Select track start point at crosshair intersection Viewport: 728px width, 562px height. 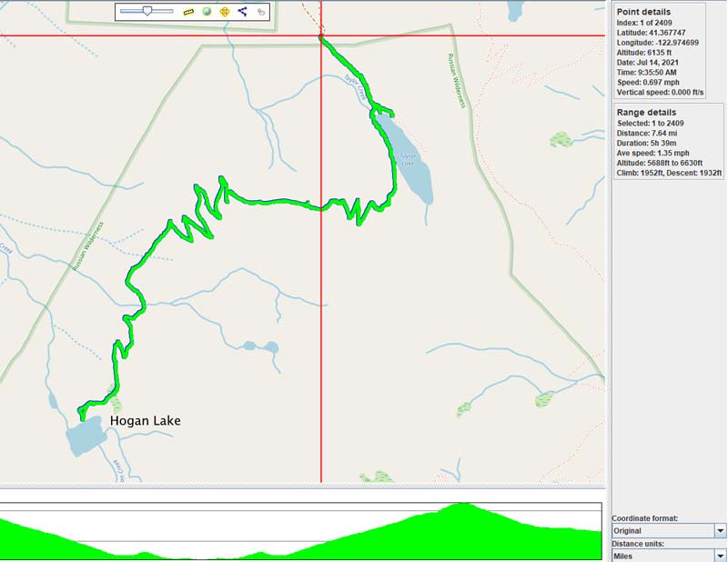tap(321, 36)
